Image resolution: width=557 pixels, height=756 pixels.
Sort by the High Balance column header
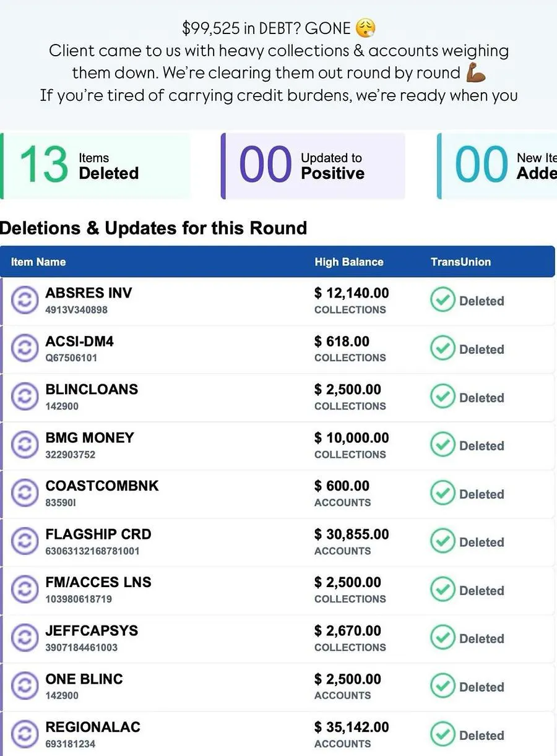coord(349,262)
